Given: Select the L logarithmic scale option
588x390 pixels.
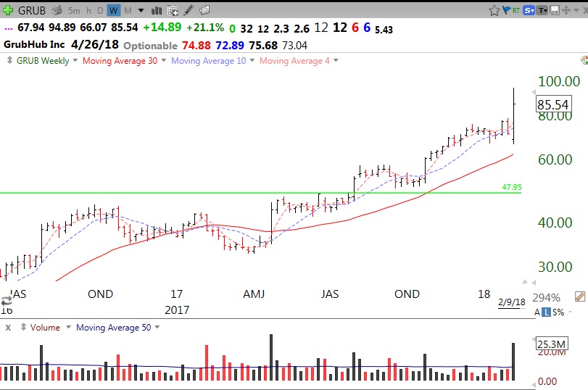Looking at the screenshot, I should [547, 312].
